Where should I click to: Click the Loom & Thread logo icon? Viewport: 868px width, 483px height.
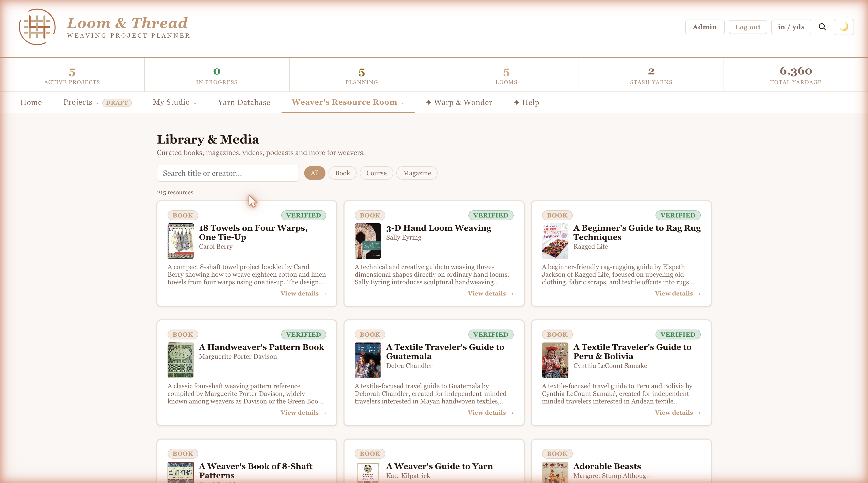[x=37, y=27]
